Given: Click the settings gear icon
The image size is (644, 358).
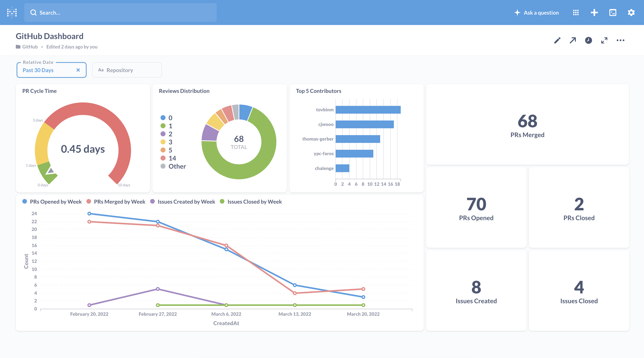Looking at the screenshot, I should (632, 12).
